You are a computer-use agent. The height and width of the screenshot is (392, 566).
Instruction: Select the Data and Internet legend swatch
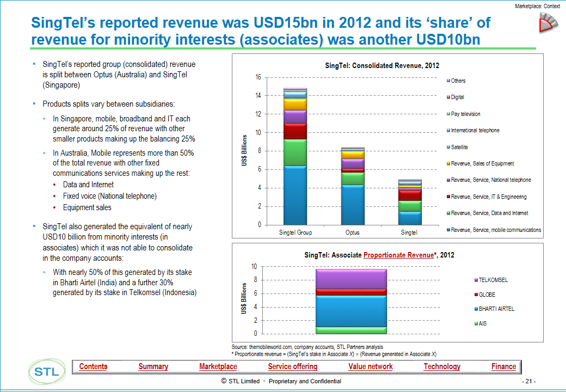[448, 213]
